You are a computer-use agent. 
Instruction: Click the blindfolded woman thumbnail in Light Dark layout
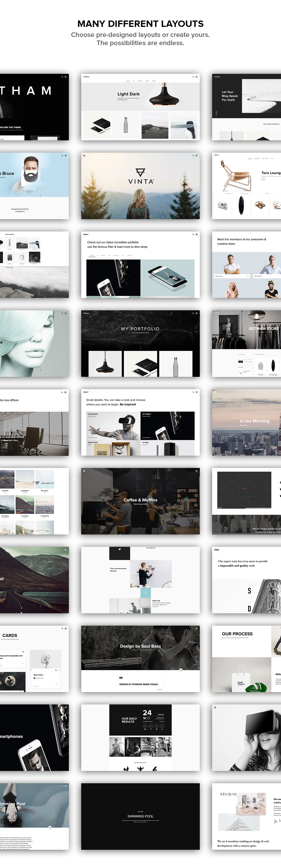[184, 125]
